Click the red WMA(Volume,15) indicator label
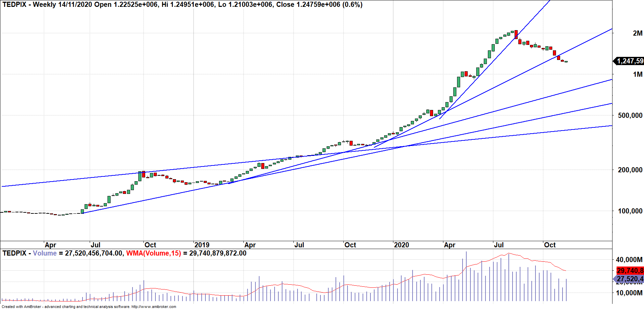Screen dimensions: 644x309 coord(153,253)
